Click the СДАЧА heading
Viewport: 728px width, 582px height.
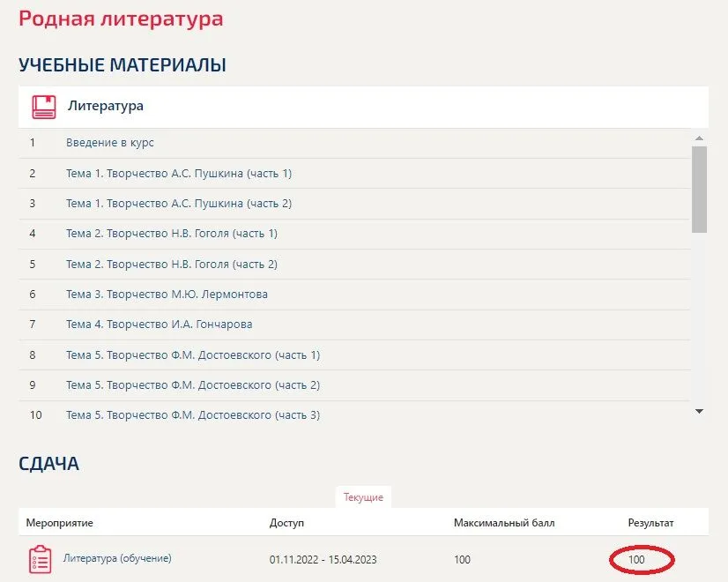[x=48, y=464]
